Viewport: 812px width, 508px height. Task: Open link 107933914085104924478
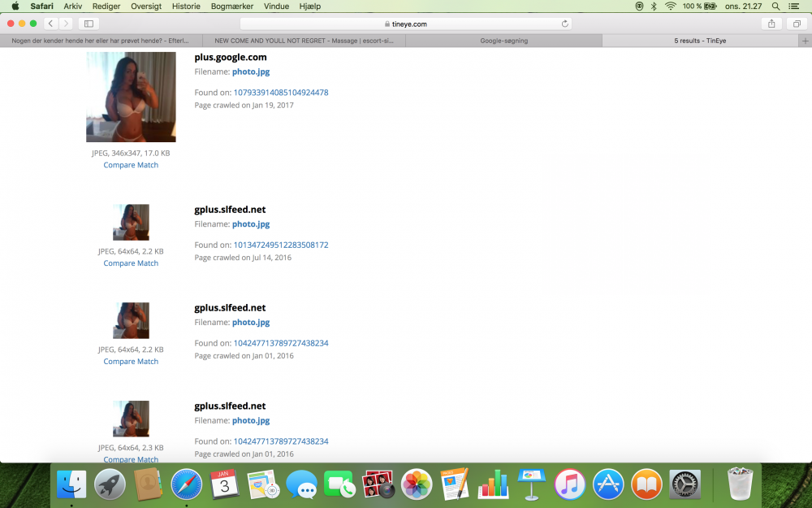(281, 93)
